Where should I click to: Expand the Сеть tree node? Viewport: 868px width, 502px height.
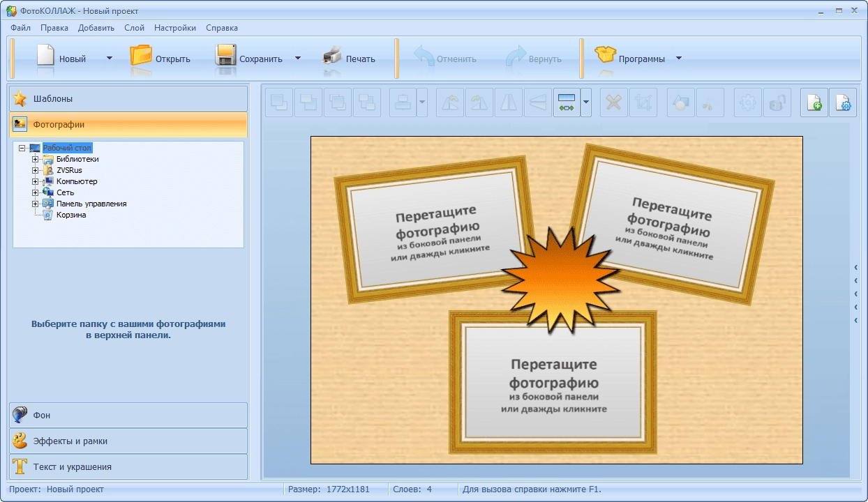[x=35, y=192]
